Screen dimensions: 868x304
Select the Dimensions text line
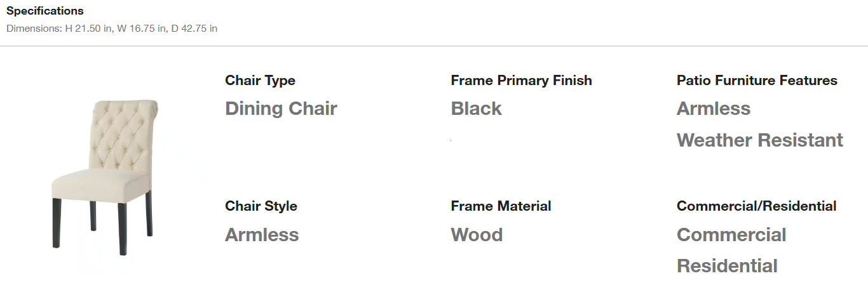[112, 29]
